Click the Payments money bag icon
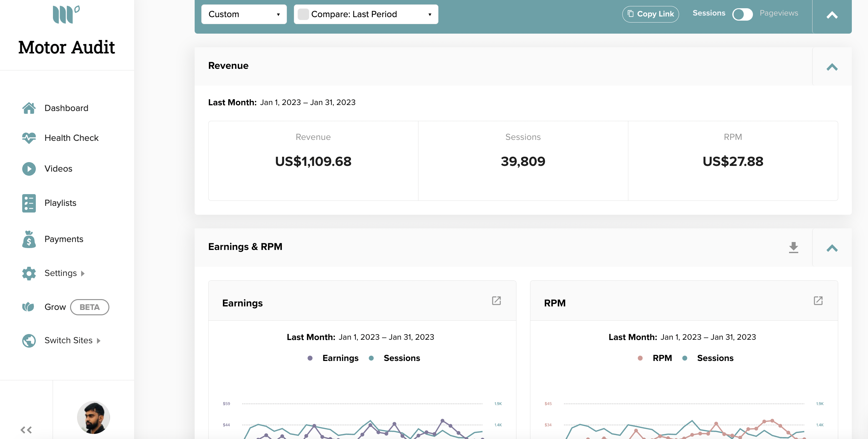Viewport: 868px width, 439px height. pos(29,239)
